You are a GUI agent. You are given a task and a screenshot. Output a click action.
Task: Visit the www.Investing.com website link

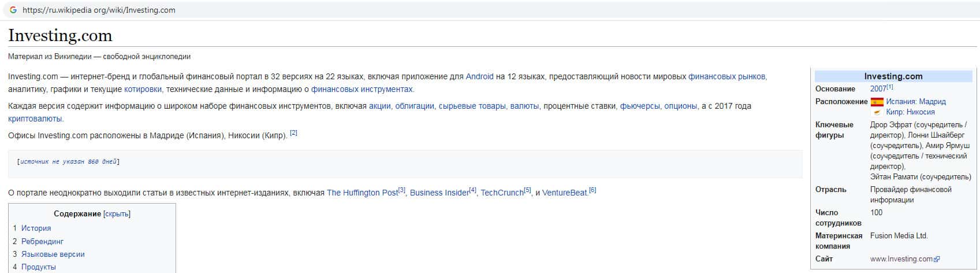click(901, 259)
